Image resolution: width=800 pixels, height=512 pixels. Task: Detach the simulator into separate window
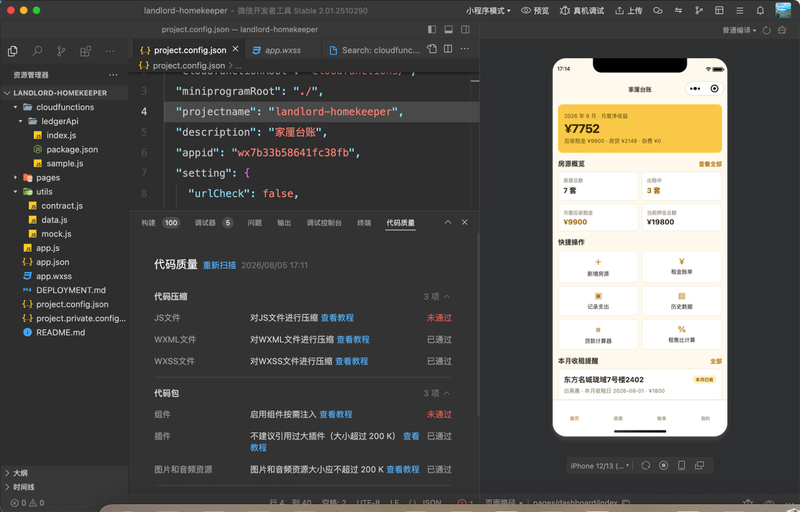click(699, 466)
